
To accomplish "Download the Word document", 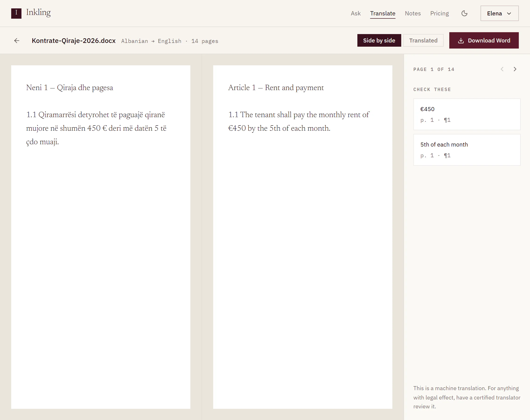I will [484, 40].
